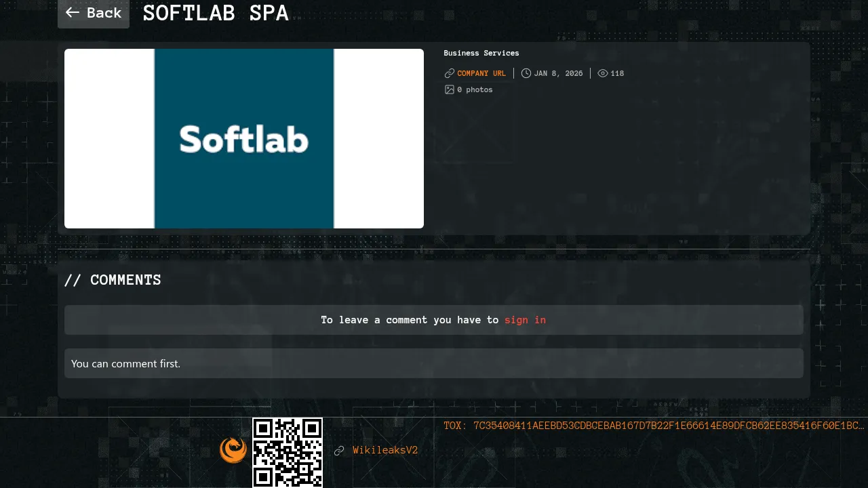Click the 'You can comment first' box
This screenshot has height=488, width=868.
coord(434,363)
